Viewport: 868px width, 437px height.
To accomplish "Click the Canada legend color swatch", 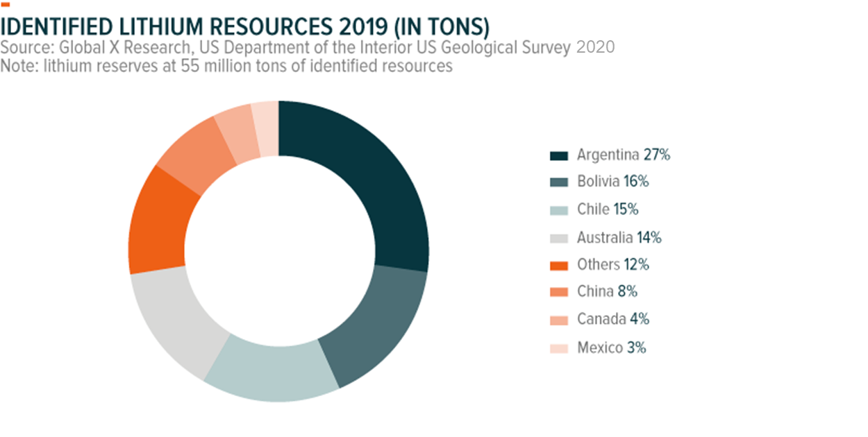I will (x=559, y=320).
